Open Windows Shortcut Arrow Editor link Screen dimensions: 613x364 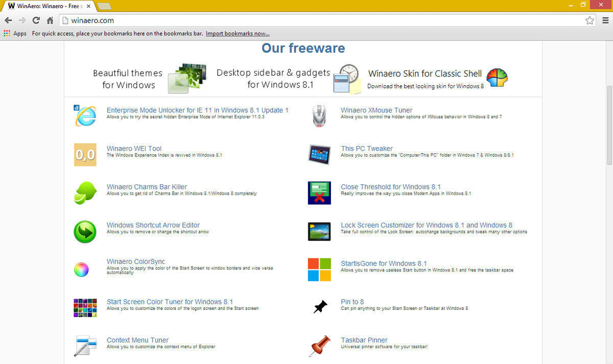153,225
